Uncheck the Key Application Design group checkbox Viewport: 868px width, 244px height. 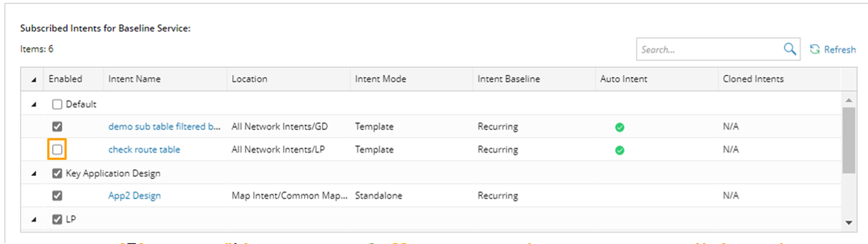pyautogui.click(x=57, y=173)
